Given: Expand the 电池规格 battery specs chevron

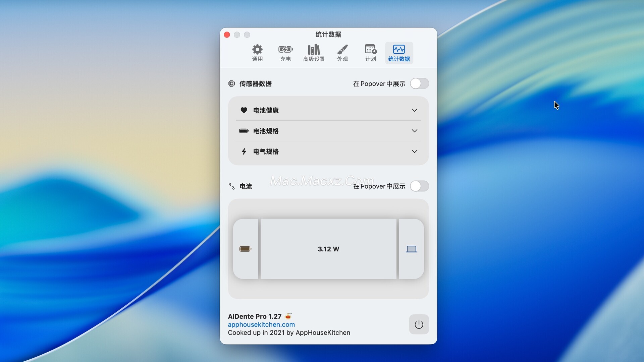Looking at the screenshot, I should point(414,131).
